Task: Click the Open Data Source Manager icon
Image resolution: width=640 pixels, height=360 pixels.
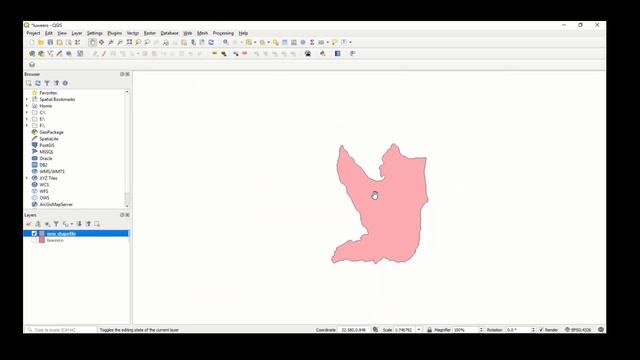Action: tap(32, 53)
